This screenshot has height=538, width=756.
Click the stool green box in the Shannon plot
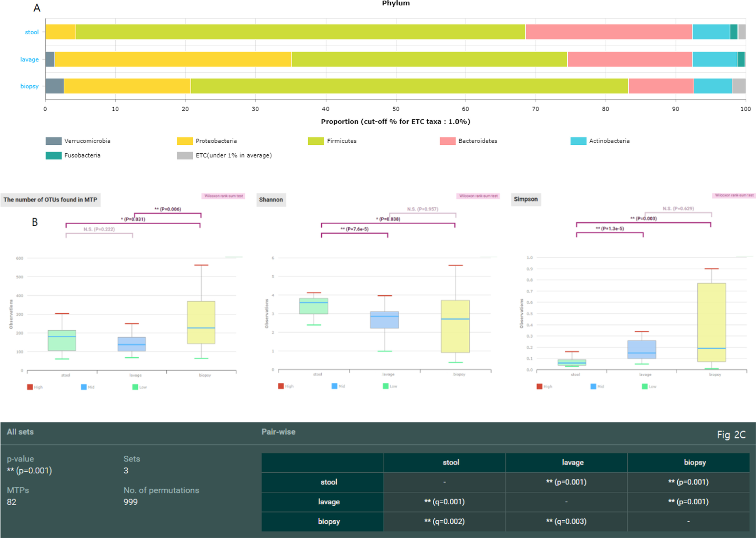point(314,306)
